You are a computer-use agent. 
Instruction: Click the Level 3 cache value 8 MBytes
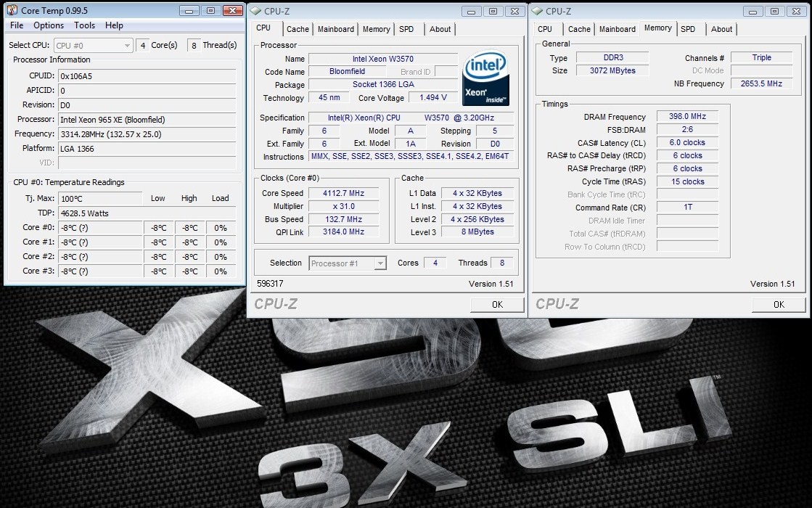[x=477, y=232]
